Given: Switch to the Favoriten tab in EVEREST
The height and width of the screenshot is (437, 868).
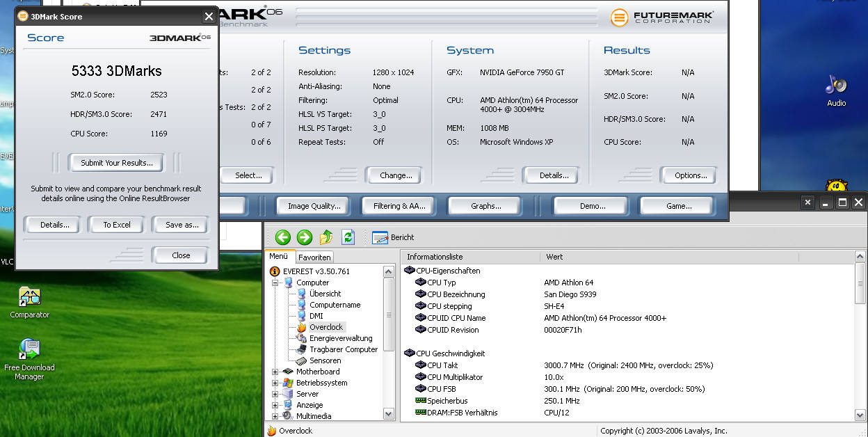Looking at the screenshot, I should point(315,257).
